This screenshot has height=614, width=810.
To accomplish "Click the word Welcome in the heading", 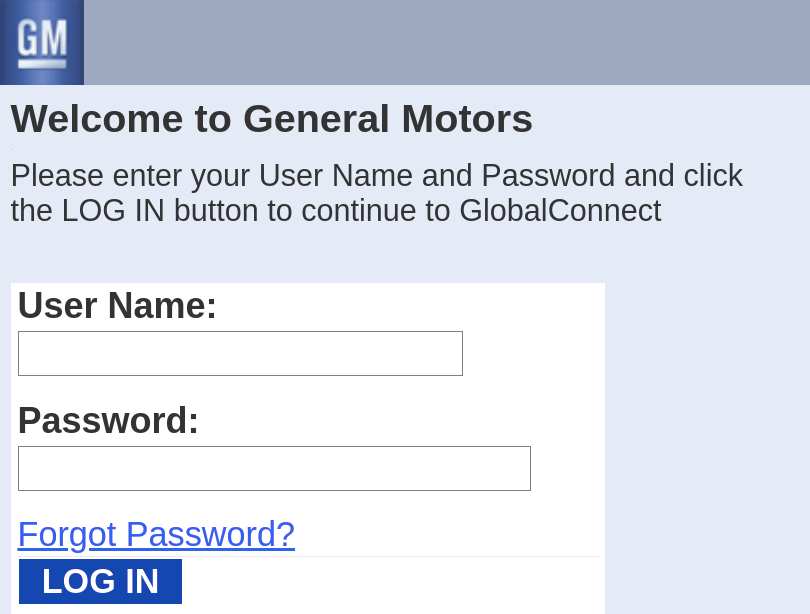I will [97, 119].
